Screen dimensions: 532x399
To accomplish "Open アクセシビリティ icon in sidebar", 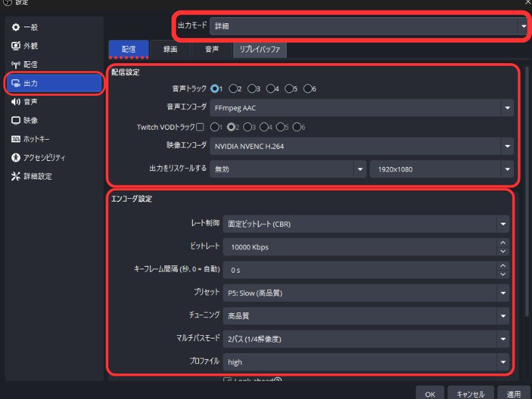I will [16, 158].
